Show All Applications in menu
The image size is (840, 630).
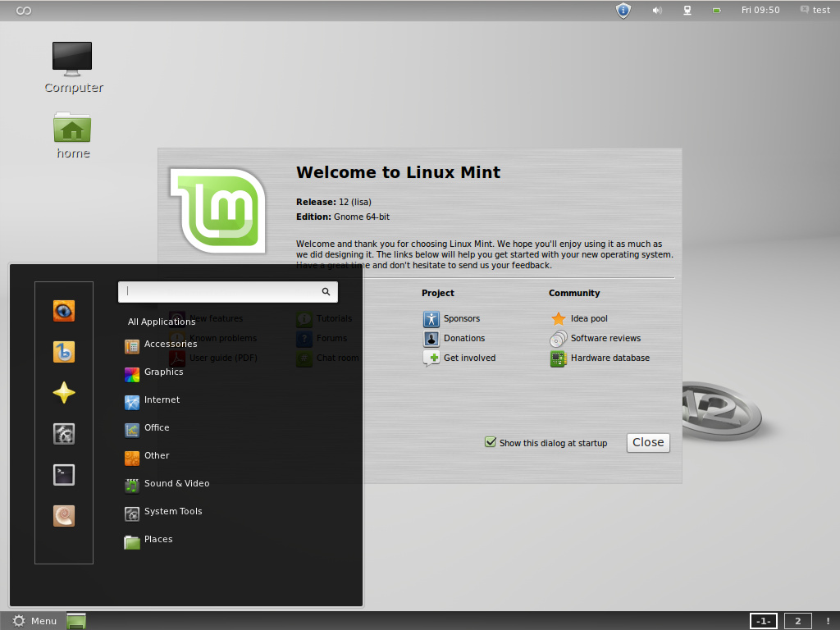tap(162, 322)
